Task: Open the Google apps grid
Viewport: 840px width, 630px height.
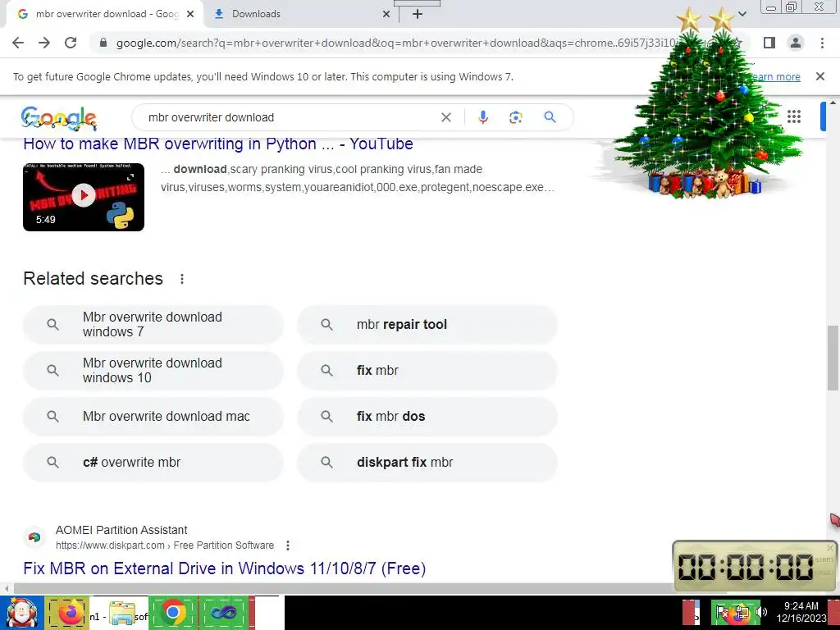Action: [x=794, y=116]
